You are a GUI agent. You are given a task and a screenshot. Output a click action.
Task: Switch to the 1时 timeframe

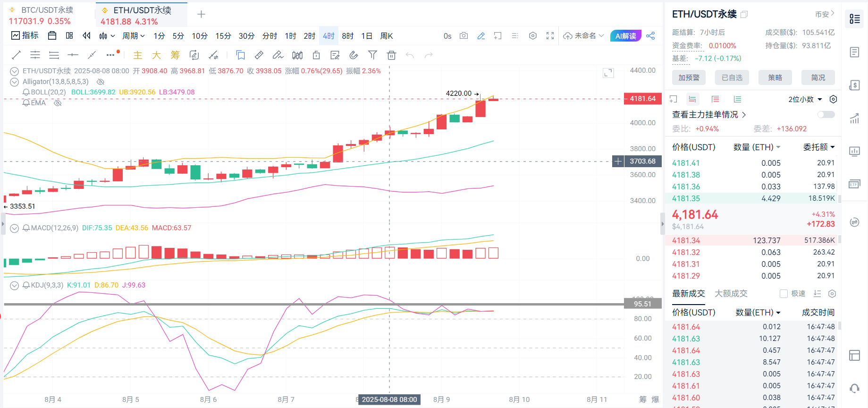pos(290,36)
